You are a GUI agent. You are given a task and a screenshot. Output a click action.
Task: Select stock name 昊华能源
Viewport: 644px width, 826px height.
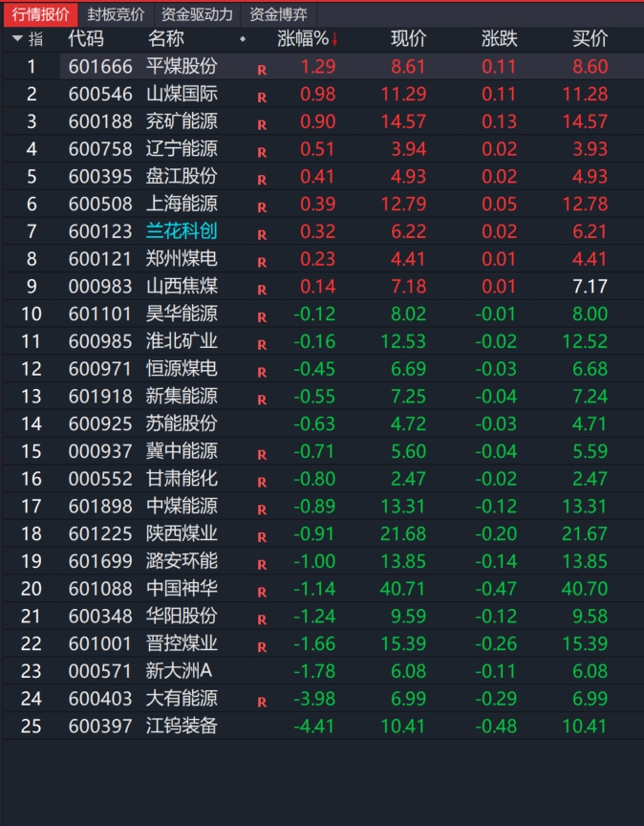click(182, 314)
